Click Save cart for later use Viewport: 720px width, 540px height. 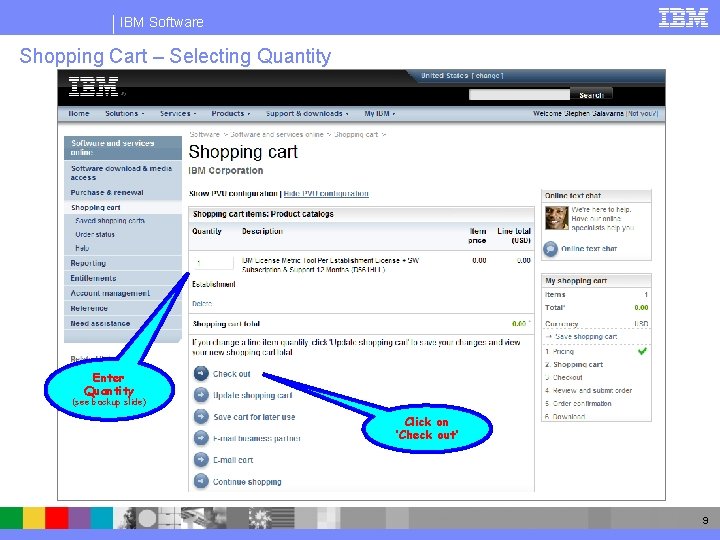coord(254,417)
